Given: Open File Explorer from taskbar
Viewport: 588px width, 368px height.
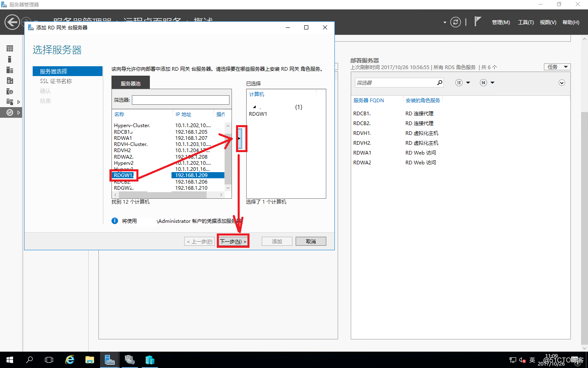Looking at the screenshot, I should tap(90, 360).
